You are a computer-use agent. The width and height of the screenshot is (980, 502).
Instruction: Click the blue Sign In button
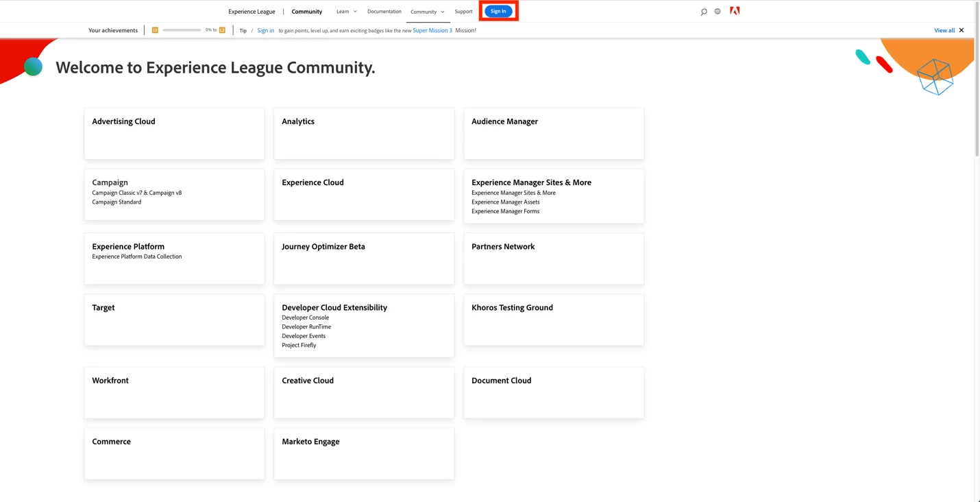coord(498,11)
